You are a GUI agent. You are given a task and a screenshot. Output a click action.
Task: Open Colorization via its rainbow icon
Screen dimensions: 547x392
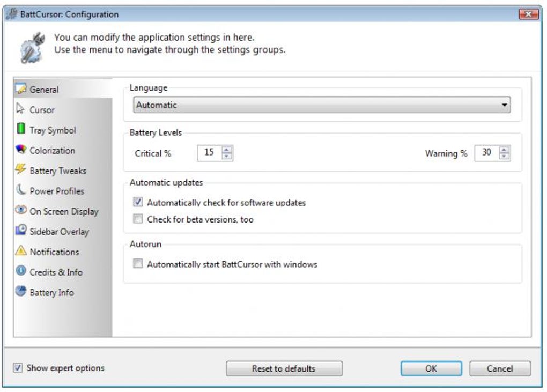coord(21,149)
